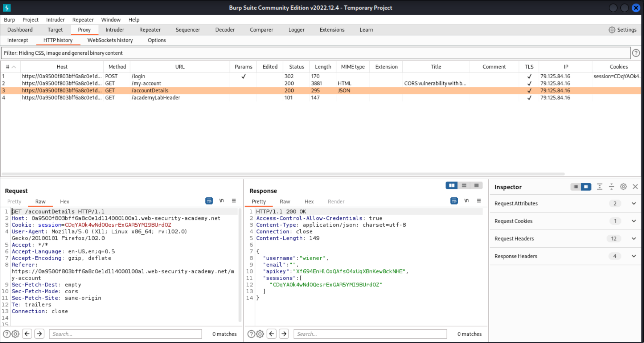This screenshot has width=644, height=343.
Task: Switch to the Dashboard tab
Action: coord(20,30)
